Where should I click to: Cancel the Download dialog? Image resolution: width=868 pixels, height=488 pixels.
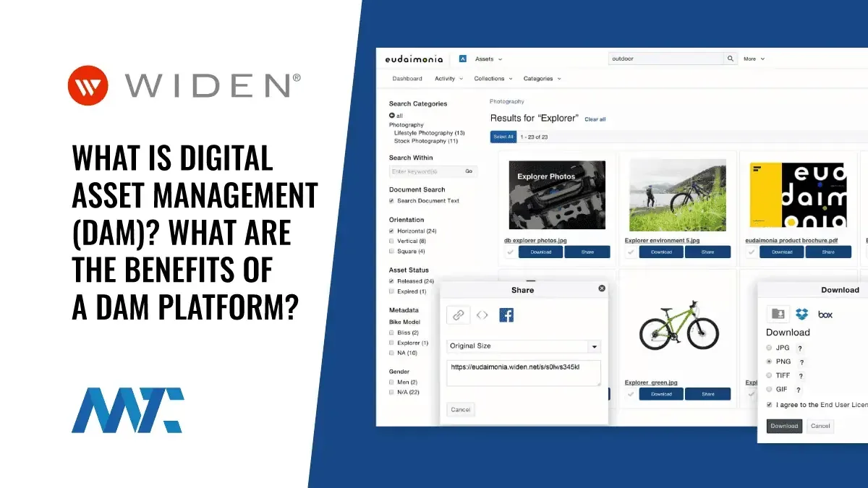click(x=820, y=426)
